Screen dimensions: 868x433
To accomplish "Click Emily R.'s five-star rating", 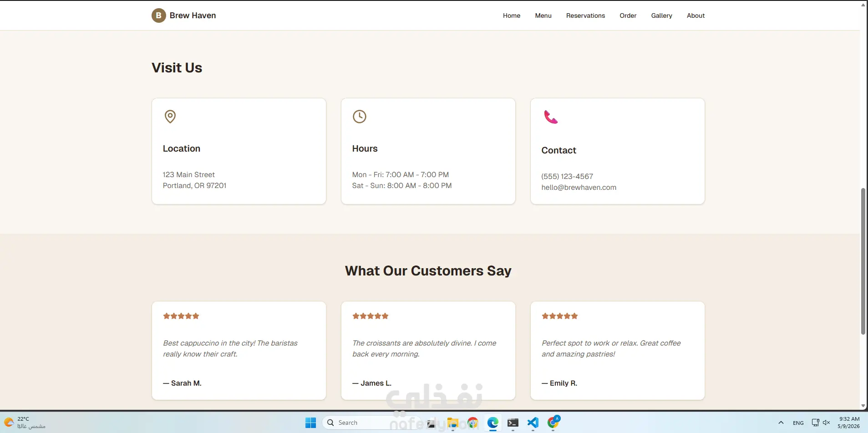I will [560, 316].
